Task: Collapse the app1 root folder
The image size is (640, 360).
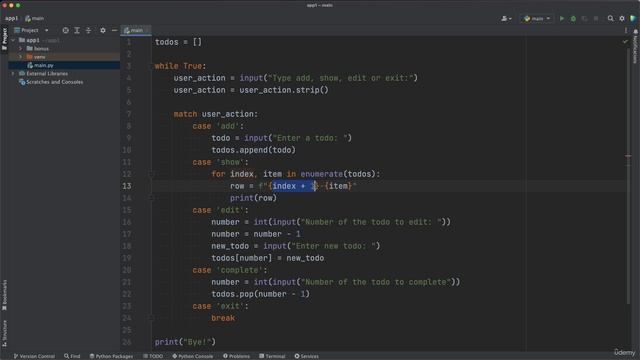Action: tap(13, 40)
